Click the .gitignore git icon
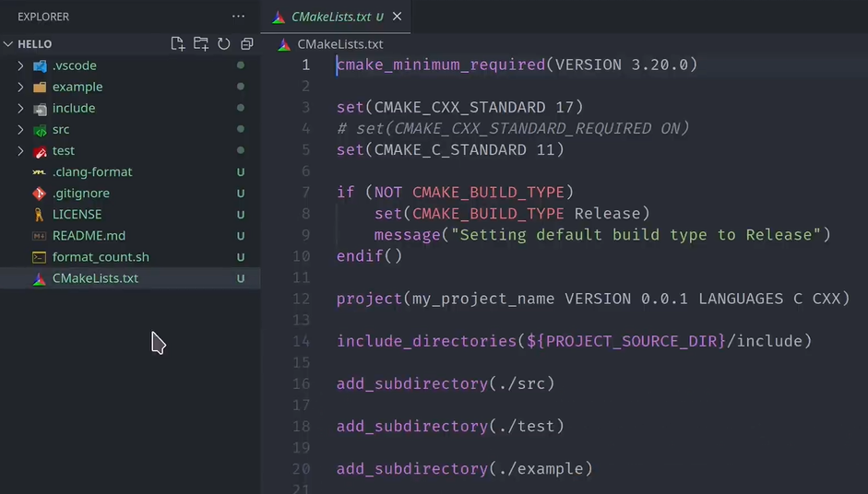 [39, 193]
